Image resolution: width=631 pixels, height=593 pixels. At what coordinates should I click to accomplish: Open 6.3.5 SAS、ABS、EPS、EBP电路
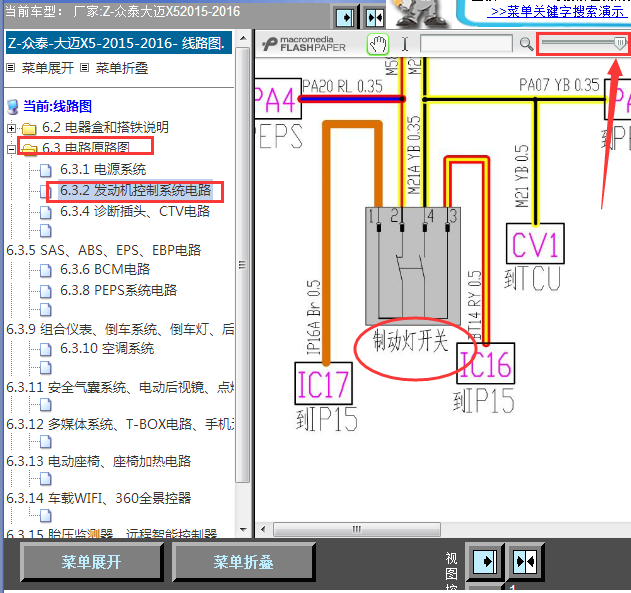pyautogui.click(x=103, y=250)
